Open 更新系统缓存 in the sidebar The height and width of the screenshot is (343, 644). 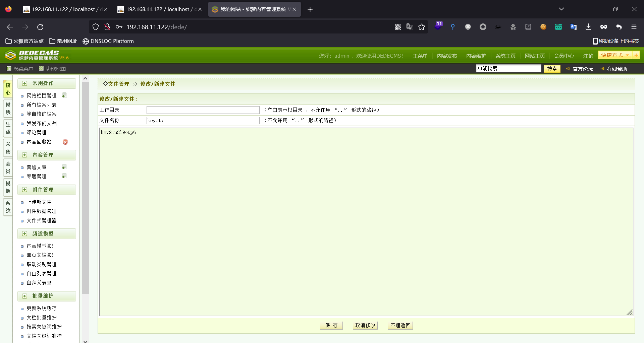coord(42,308)
